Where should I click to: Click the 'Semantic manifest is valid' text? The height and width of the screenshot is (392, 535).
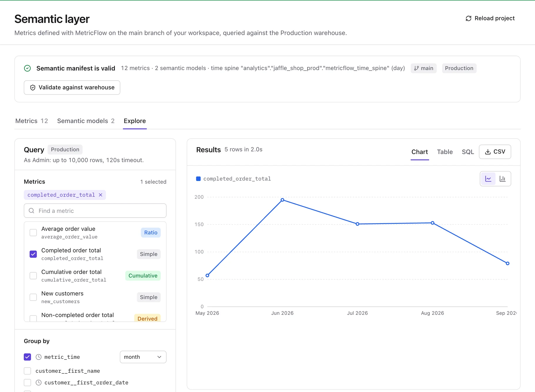(76, 68)
